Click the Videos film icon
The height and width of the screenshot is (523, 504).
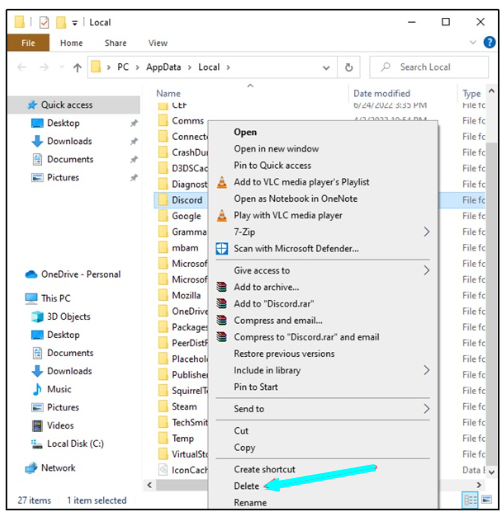37,426
